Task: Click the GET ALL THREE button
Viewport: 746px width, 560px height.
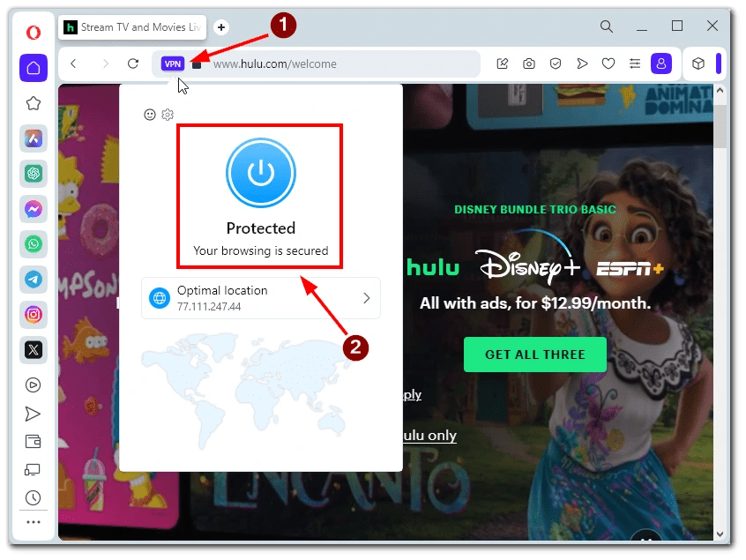Action: pyautogui.click(x=534, y=354)
